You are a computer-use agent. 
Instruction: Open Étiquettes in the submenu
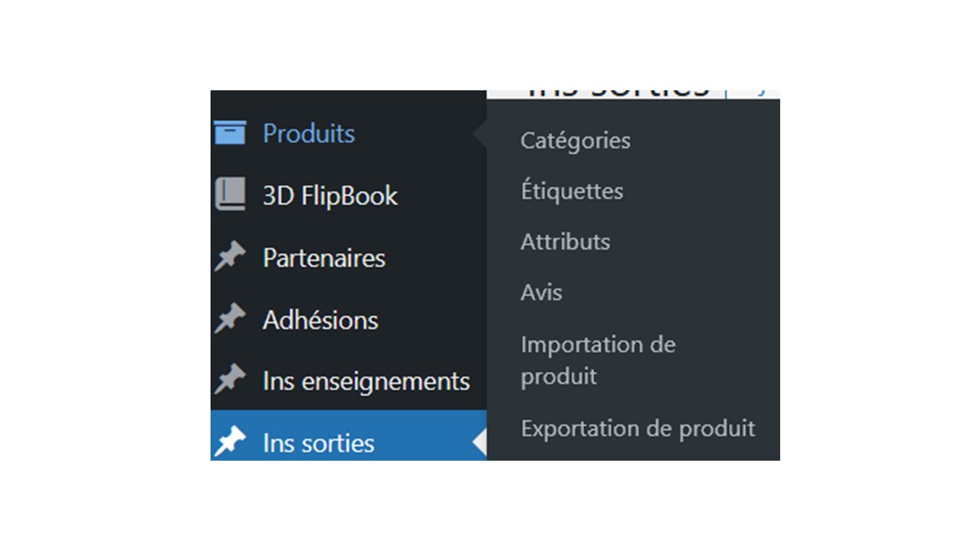pyautogui.click(x=572, y=191)
